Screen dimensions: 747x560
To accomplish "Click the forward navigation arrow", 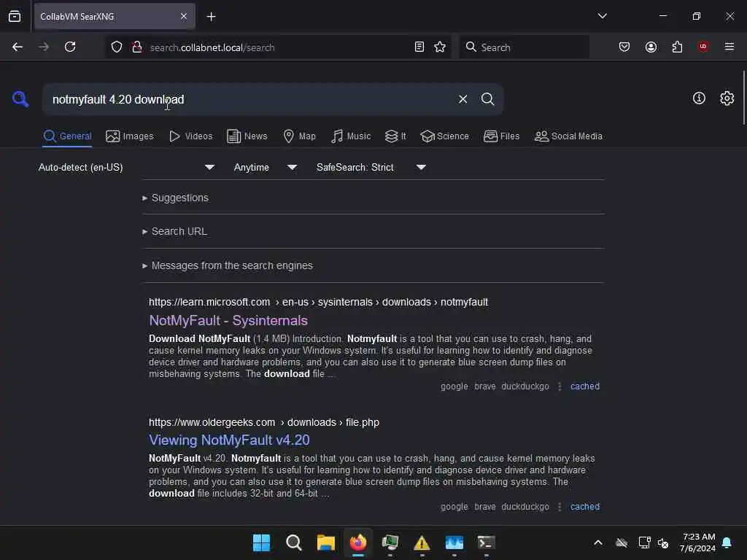I will coord(44,47).
